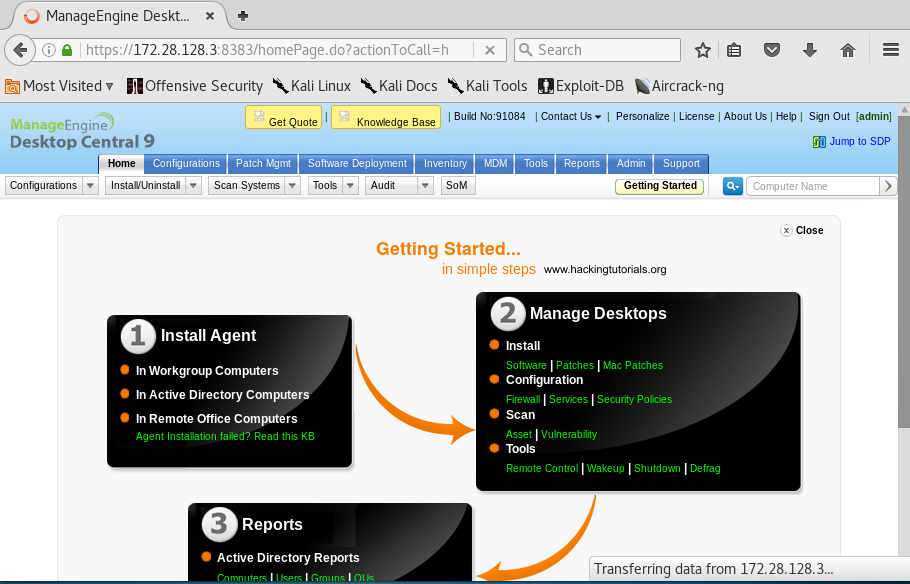The width and height of the screenshot is (910, 584).
Task: Show bookmarks list icon in toolbar
Action: coord(734,51)
